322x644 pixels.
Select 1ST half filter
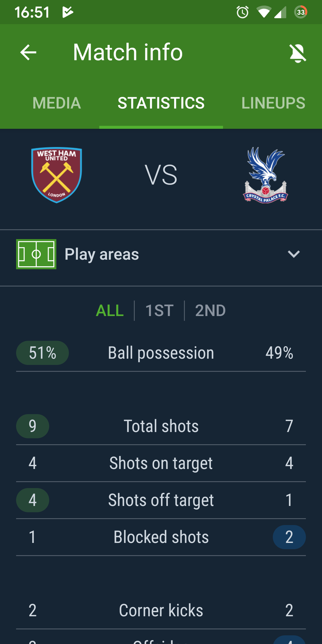click(x=160, y=311)
